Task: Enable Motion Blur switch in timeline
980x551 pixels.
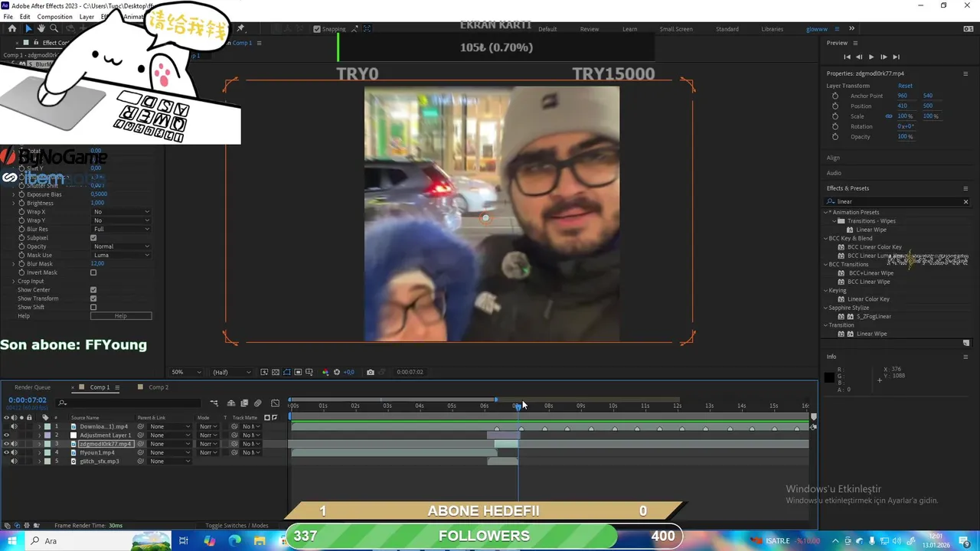Action: coord(258,403)
